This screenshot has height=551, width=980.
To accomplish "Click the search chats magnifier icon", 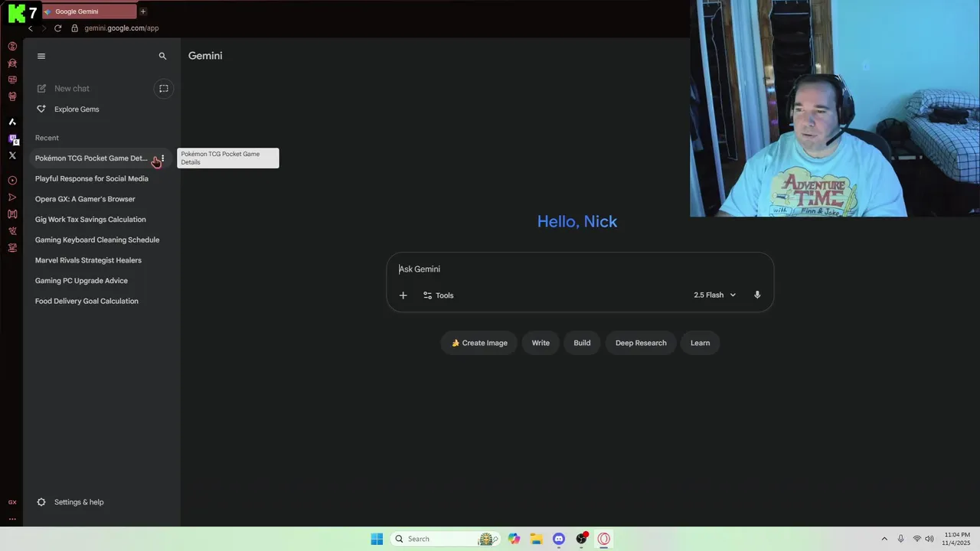I will (162, 56).
